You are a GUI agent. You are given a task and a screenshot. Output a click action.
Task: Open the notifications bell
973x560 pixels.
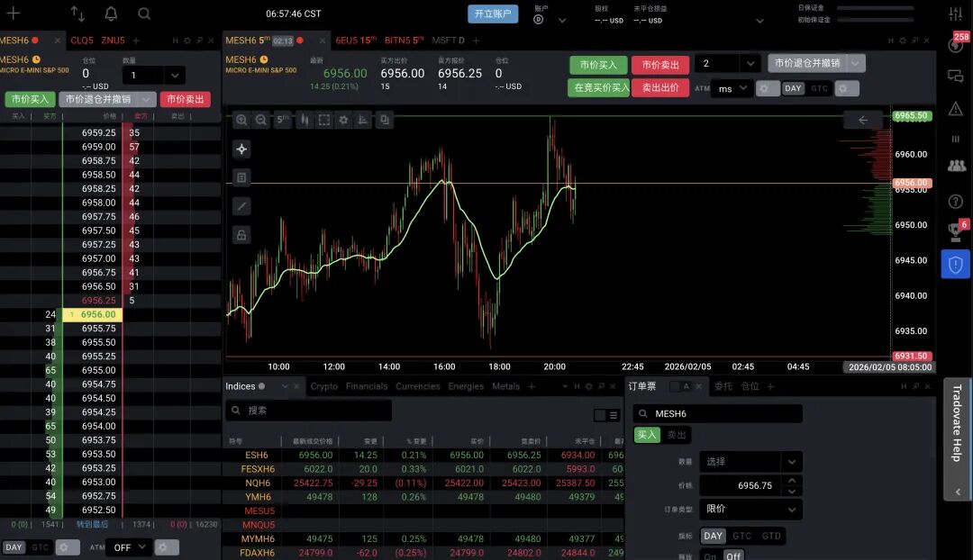[x=111, y=14]
